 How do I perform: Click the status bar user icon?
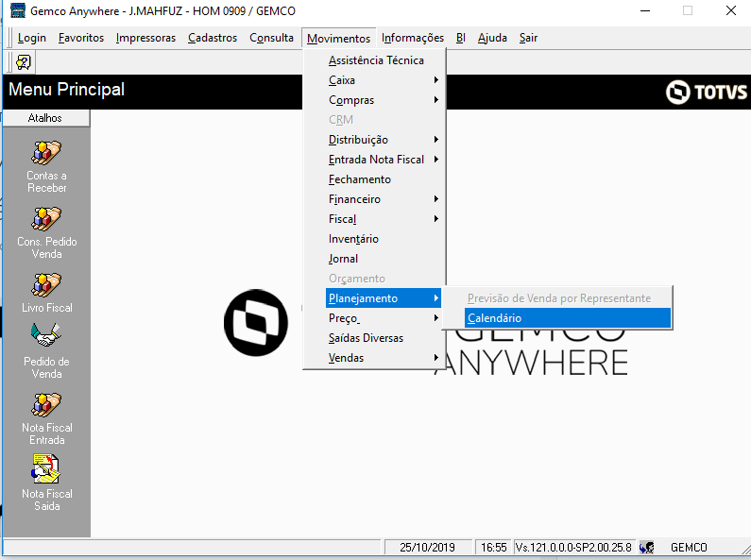(x=646, y=547)
